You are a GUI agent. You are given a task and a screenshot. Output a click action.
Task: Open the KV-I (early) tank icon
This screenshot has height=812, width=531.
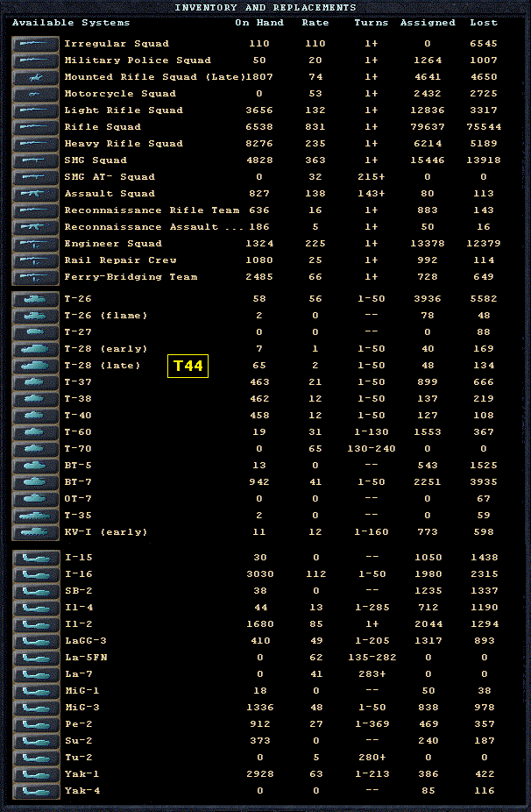35,532
